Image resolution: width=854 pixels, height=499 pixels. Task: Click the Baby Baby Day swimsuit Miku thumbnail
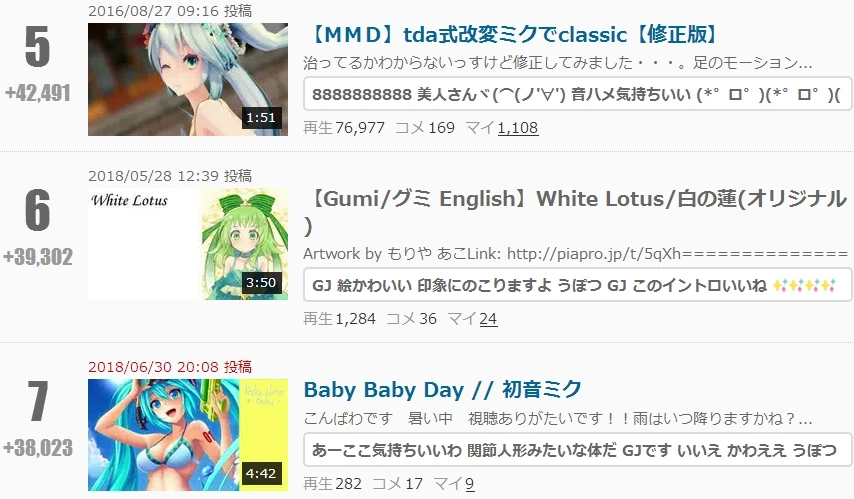(188, 435)
